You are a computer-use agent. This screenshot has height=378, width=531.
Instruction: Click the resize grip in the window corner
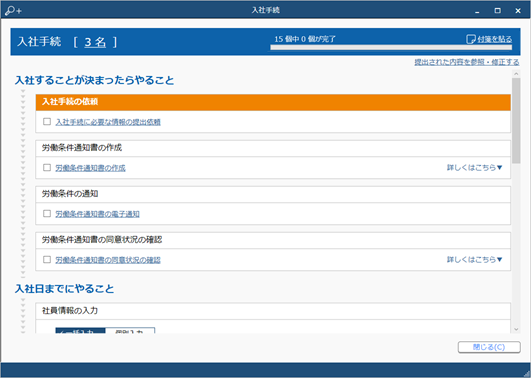[527, 374]
